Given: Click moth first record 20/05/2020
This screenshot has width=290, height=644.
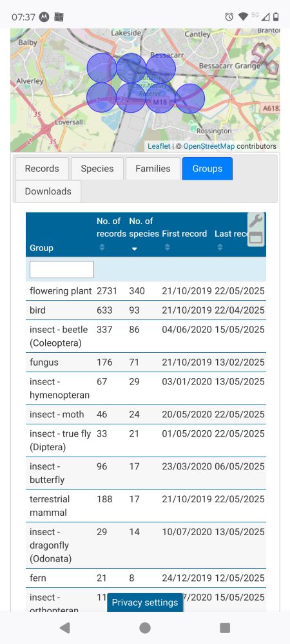Looking at the screenshot, I should (x=187, y=414).
